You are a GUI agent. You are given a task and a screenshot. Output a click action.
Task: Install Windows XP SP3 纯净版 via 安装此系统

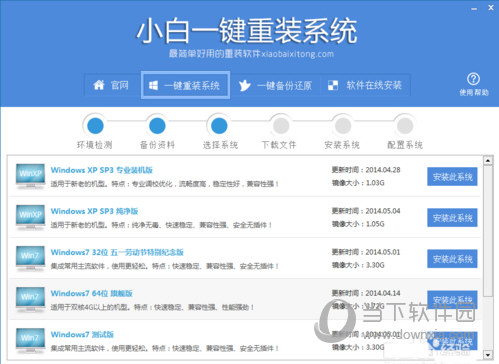tap(452, 218)
